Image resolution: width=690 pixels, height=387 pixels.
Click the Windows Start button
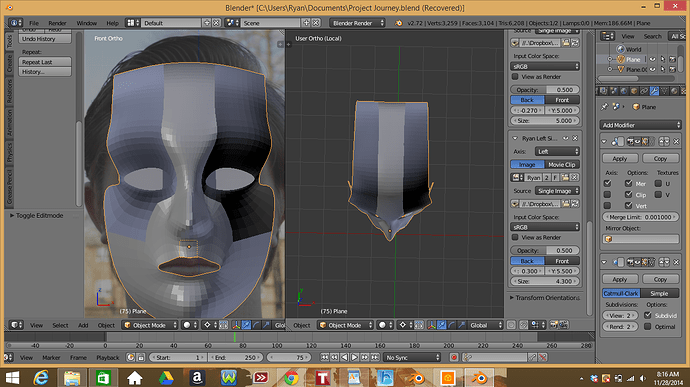12,378
